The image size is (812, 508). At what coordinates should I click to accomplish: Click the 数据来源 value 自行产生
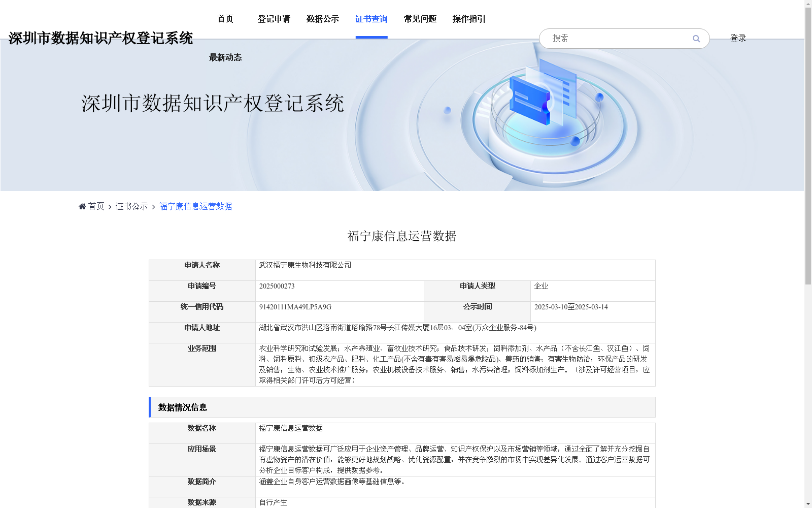click(x=273, y=502)
